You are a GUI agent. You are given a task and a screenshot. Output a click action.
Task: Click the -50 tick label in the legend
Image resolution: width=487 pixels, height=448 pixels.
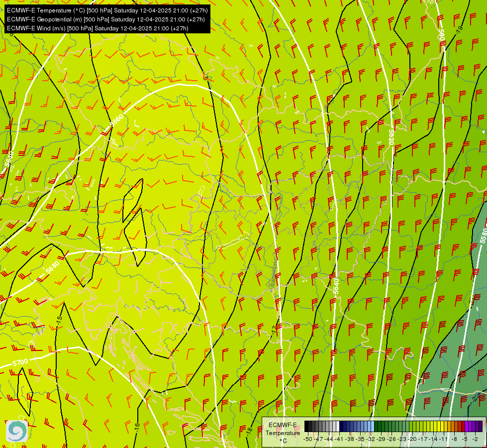(308, 439)
